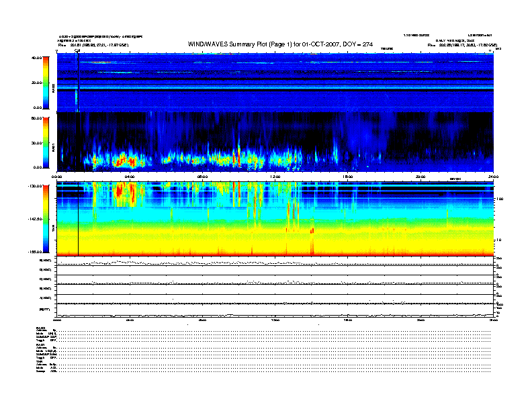Click the 100 frequency label beside TNR
This screenshot has height=411, width=532.
tap(500, 199)
